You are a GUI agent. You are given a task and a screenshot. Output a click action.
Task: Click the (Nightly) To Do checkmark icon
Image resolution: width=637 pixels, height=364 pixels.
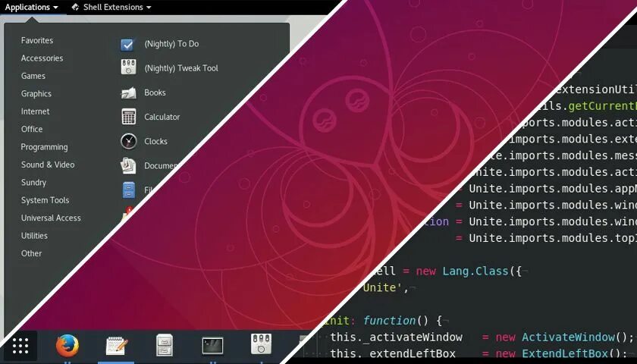(127, 44)
